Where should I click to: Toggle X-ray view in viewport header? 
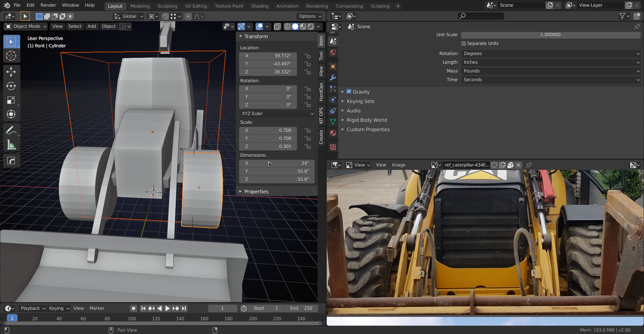point(277,27)
